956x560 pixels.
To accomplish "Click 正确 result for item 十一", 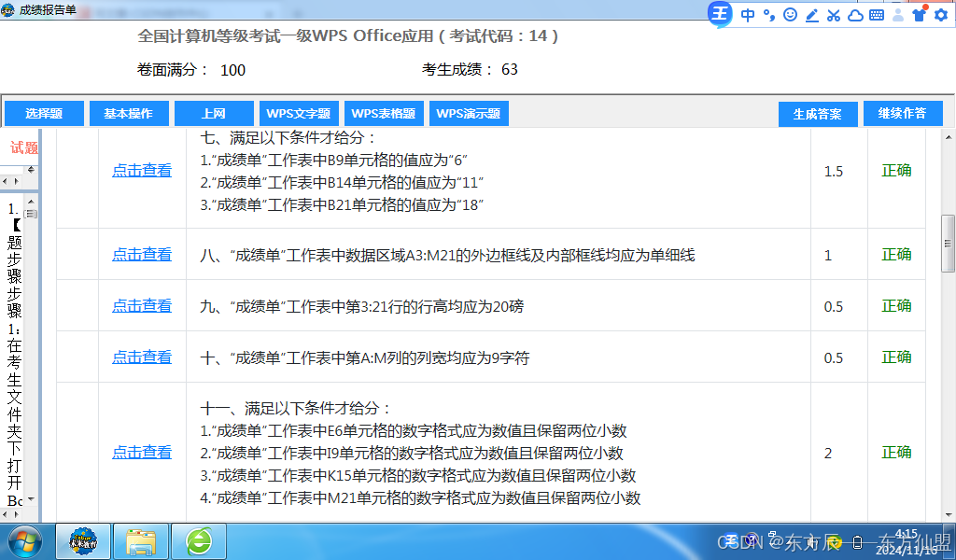I will (x=896, y=453).
